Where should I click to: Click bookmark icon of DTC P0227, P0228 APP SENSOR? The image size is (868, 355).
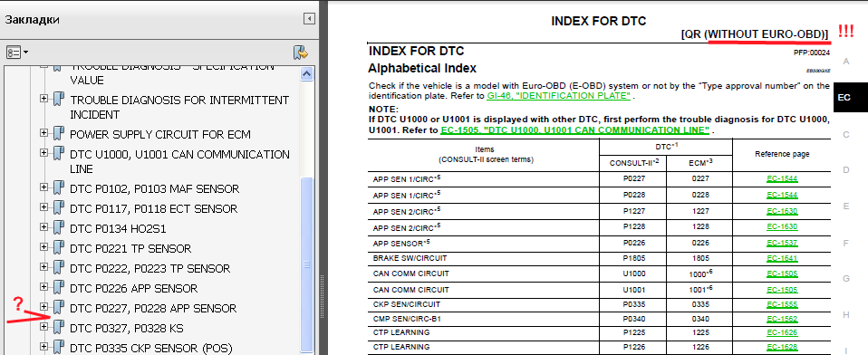59,308
